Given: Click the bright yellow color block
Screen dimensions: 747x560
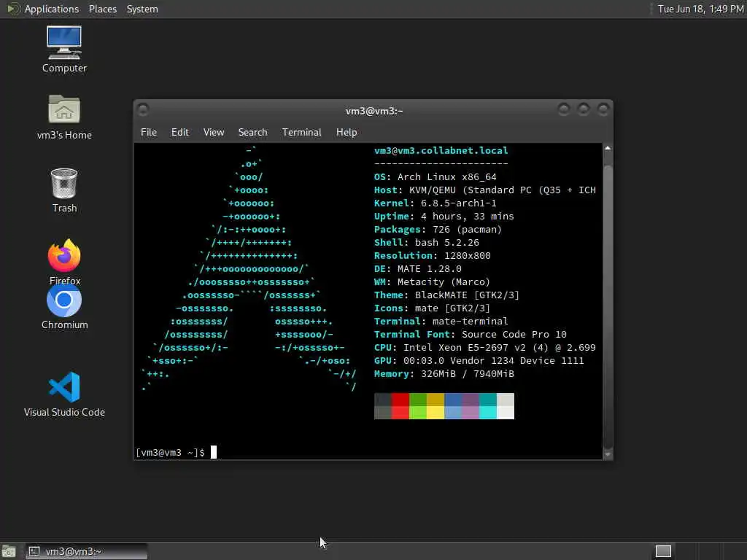Looking at the screenshot, I should 436,413.
